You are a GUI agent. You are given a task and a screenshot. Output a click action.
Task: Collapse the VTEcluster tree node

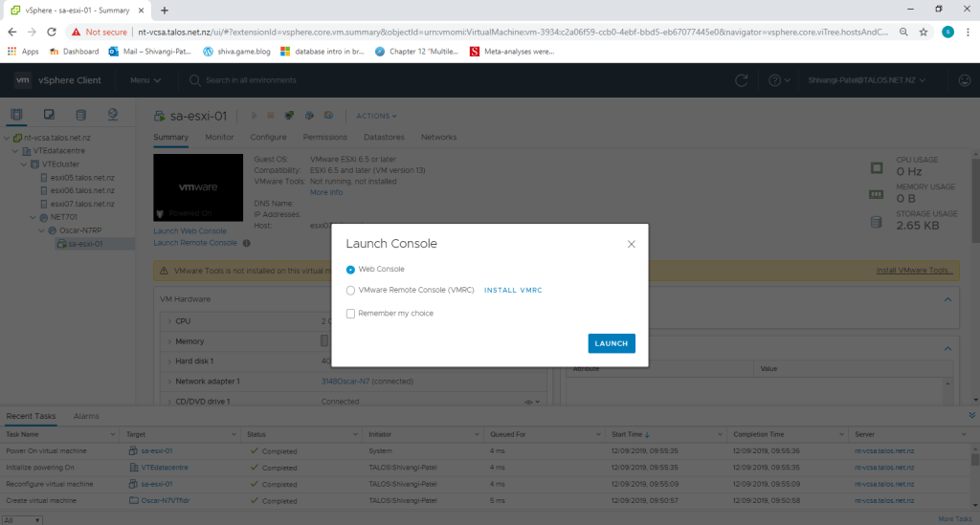coord(25,164)
